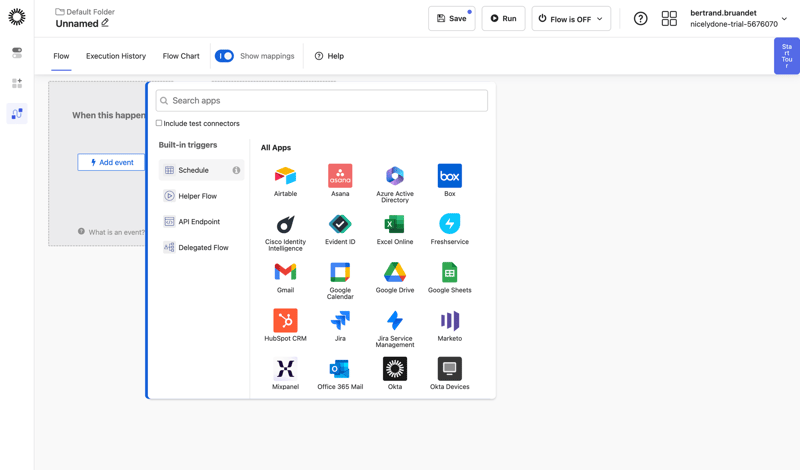This screenshot has width=800, height=470.
Task: Click the Unnamed flow title
Action: coord(77,23)
